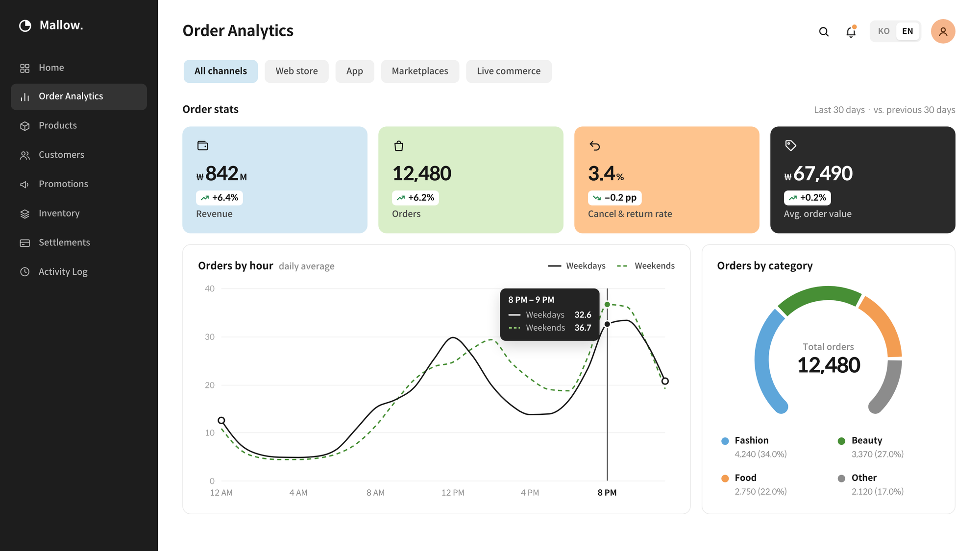Viewport: 980px width, 551px height.
Task: Select the App channel tab
Action: click(x=355, y=72)
